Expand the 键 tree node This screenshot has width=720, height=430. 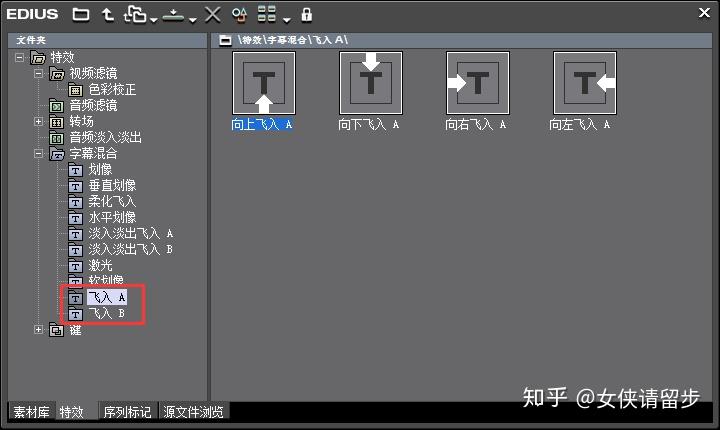coord(39,329)
